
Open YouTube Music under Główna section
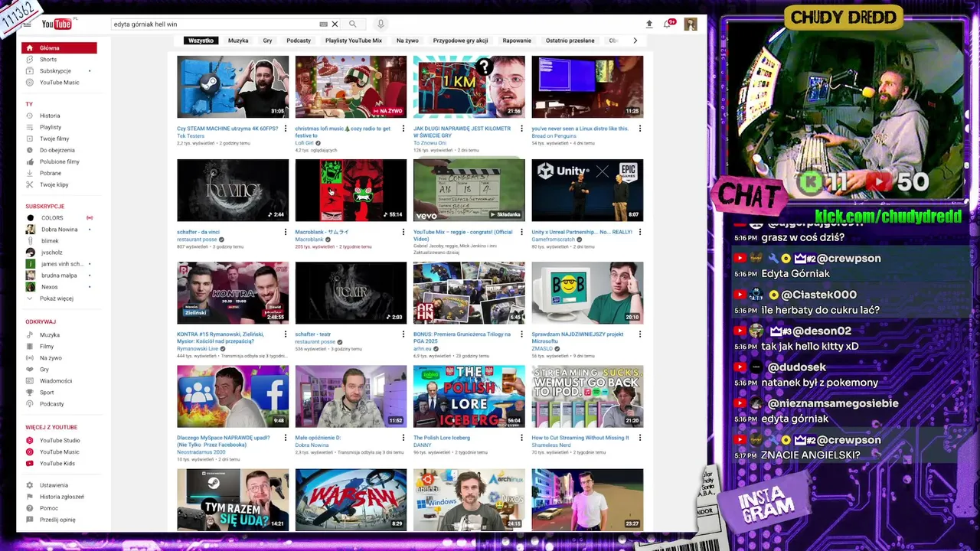(59, 83)
